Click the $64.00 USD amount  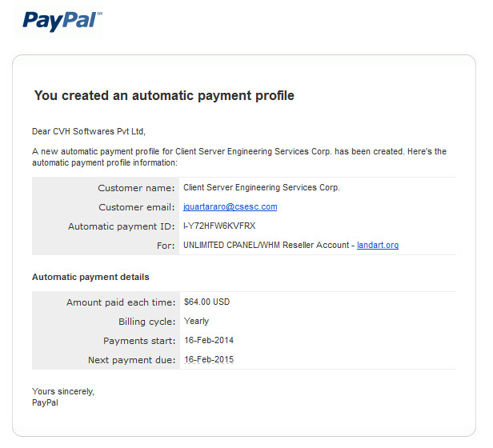[x=206, y=302]
